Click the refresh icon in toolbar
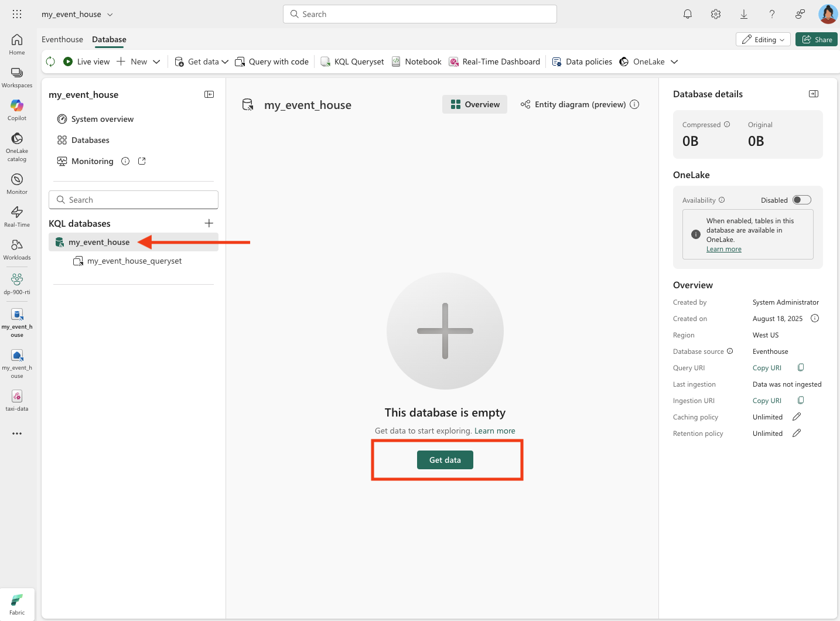This screenshot has height=621, width=840. (x=51, y=62)
